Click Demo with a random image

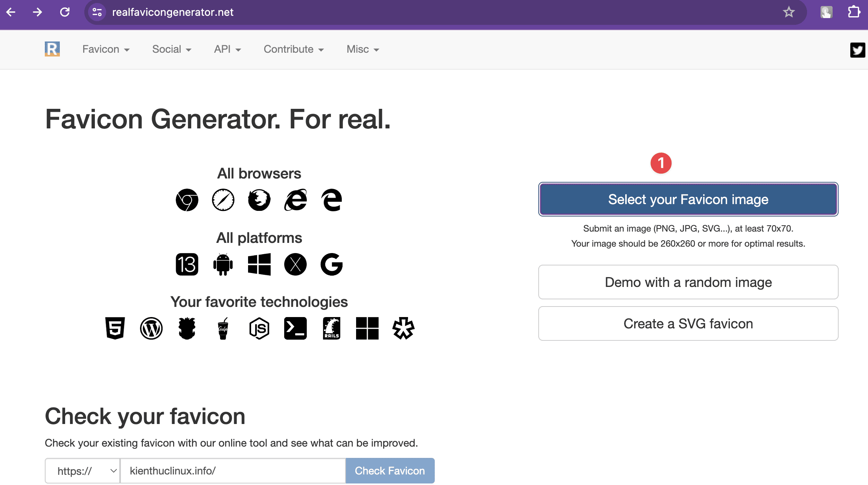pos(688,282)
